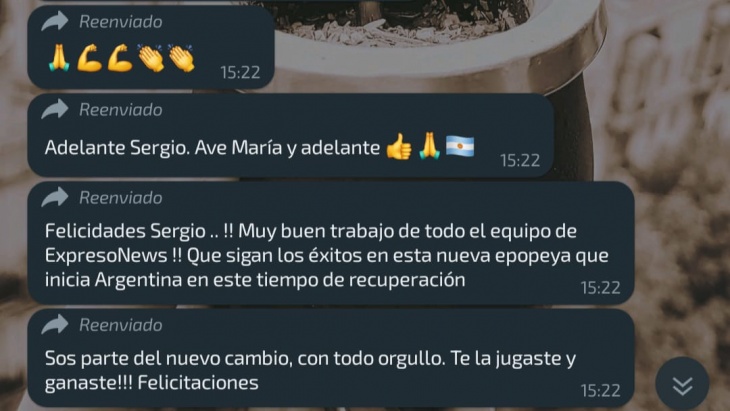Click the thumbs up emoji
The height and width of the screenshot is (411, 730).
(399, 147)
